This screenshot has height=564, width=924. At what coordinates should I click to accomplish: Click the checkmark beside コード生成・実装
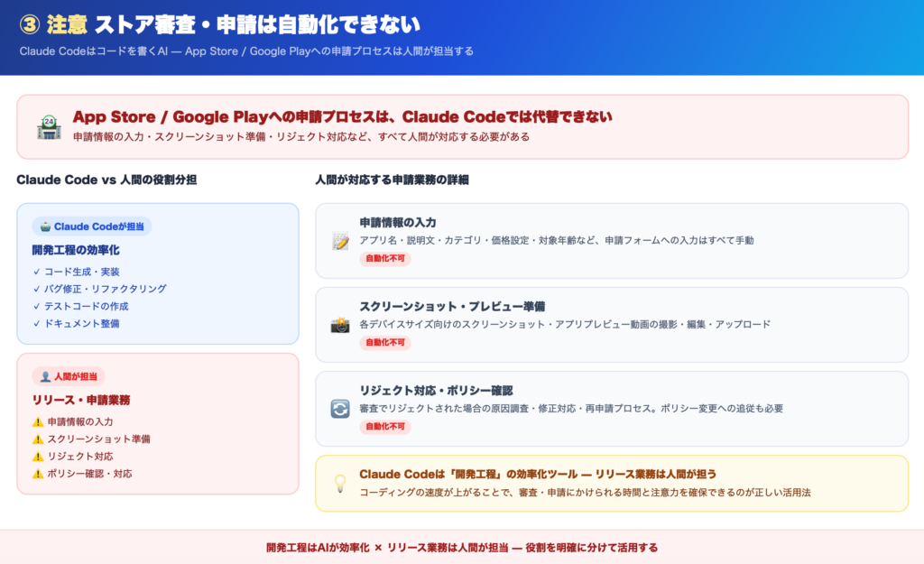(37, 272)
